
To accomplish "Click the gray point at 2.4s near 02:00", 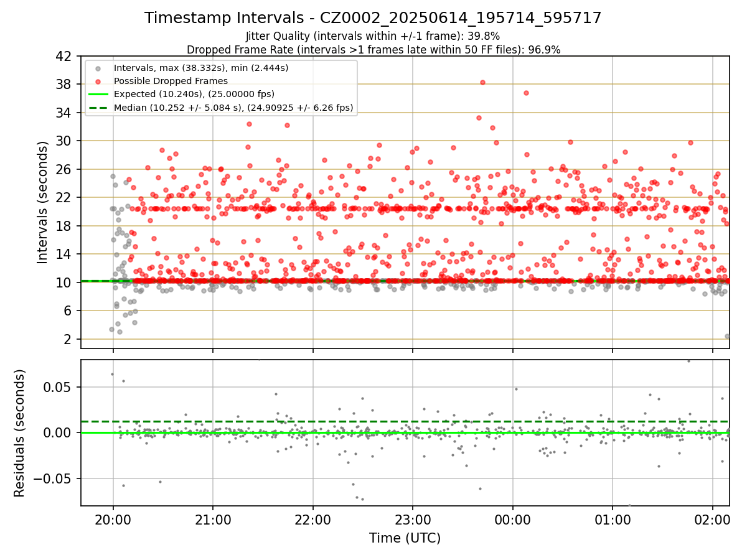I will 727,336.
